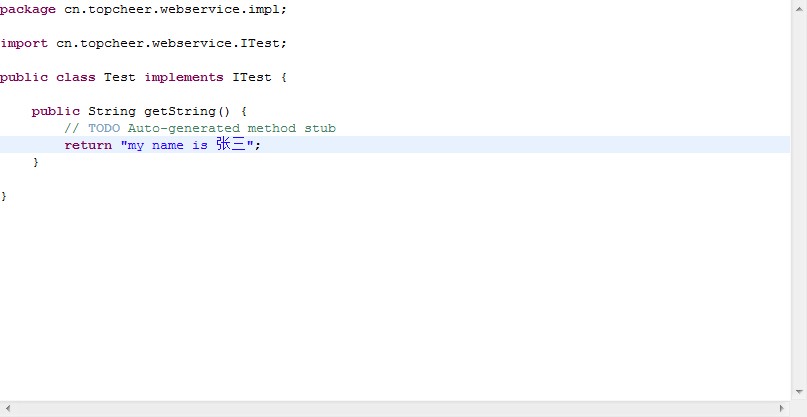This screenshot has width=807, height=417.
Task: Click ITest in the class declaration
Action: [252, 77]
